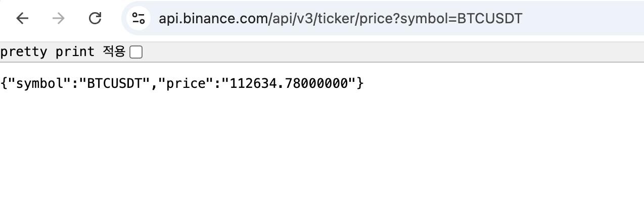644x203 pixels.
Task: Enable the pretty print checkbox
Action: pyautogui.click(x=136, y=52)
